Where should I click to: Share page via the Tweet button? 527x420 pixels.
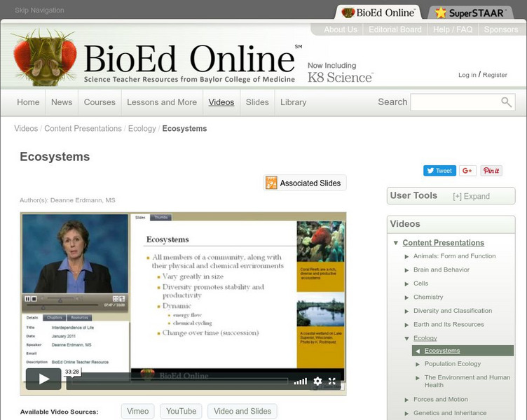point(439,171)
